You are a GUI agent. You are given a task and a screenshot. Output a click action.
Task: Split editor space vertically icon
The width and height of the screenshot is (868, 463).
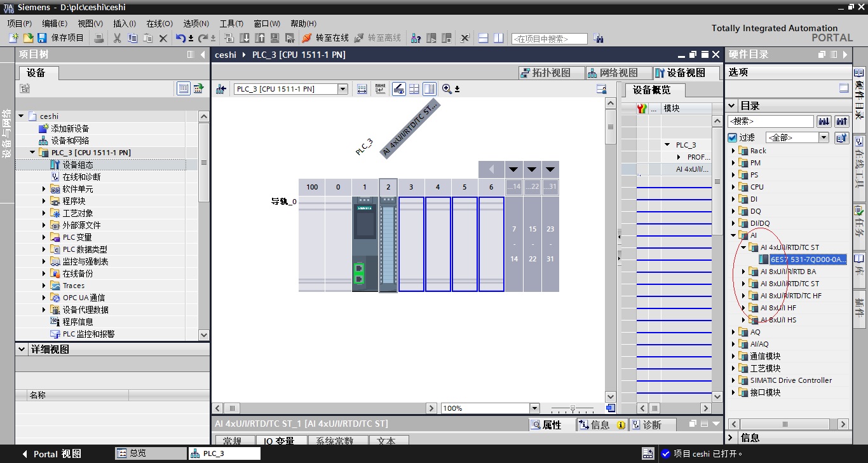(x=499, y=38)
